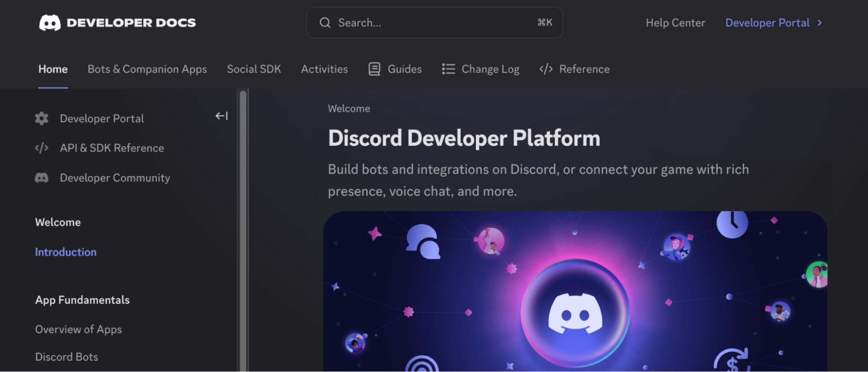Viewport: 868px width, 372px height.
Task: Click the DEVELOPER DOCS title text
Action: point(131,23)
